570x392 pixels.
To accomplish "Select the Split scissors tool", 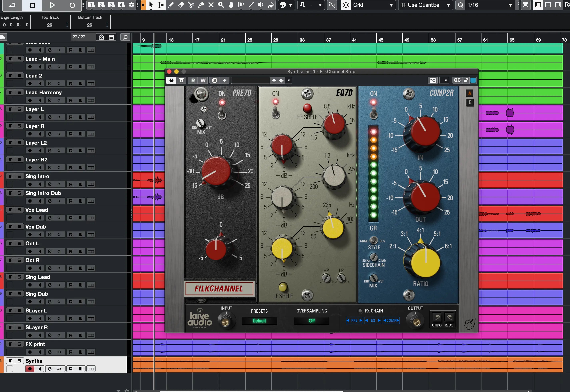I will coord(191,5).
